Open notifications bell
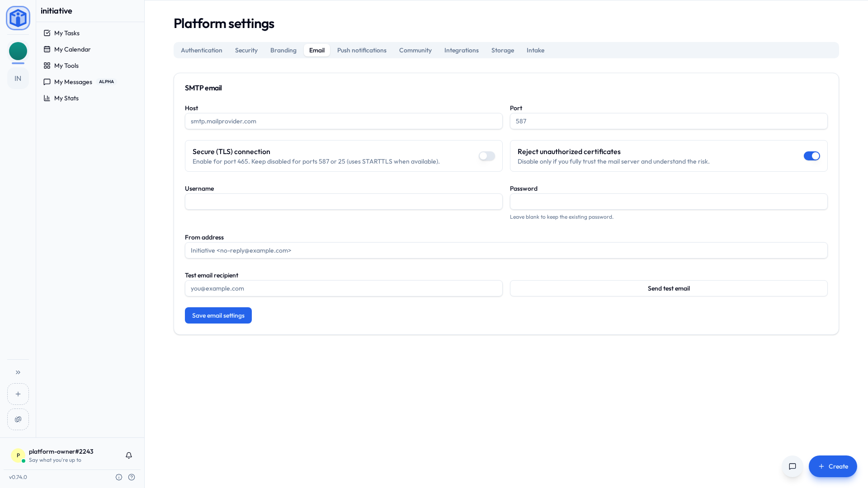This screenshot has width=868, height=488. 129,455
